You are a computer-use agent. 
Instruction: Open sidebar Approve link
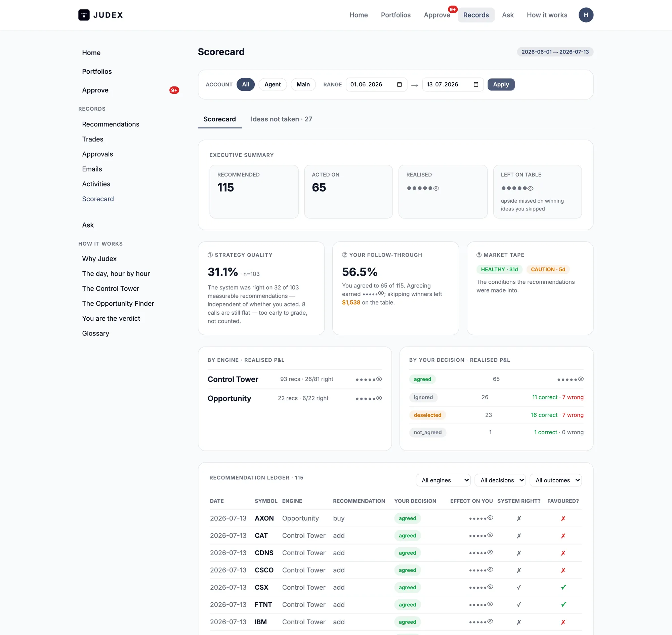[95, 90]
